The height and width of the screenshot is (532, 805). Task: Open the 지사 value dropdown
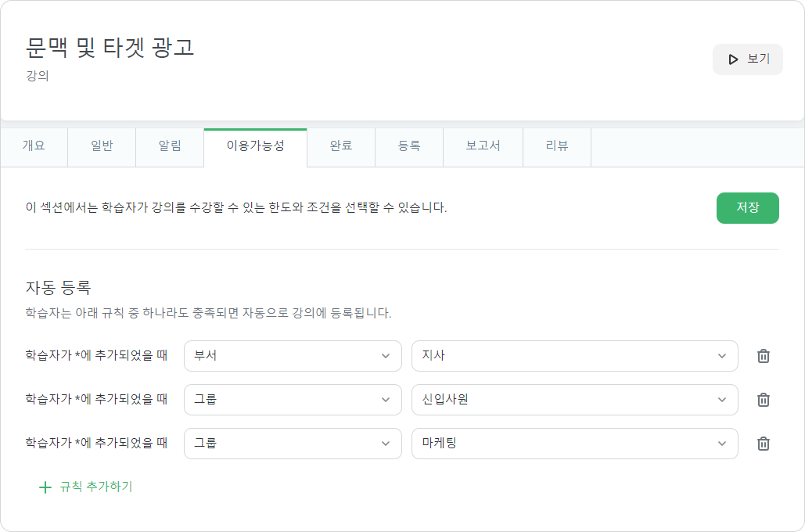574,356
